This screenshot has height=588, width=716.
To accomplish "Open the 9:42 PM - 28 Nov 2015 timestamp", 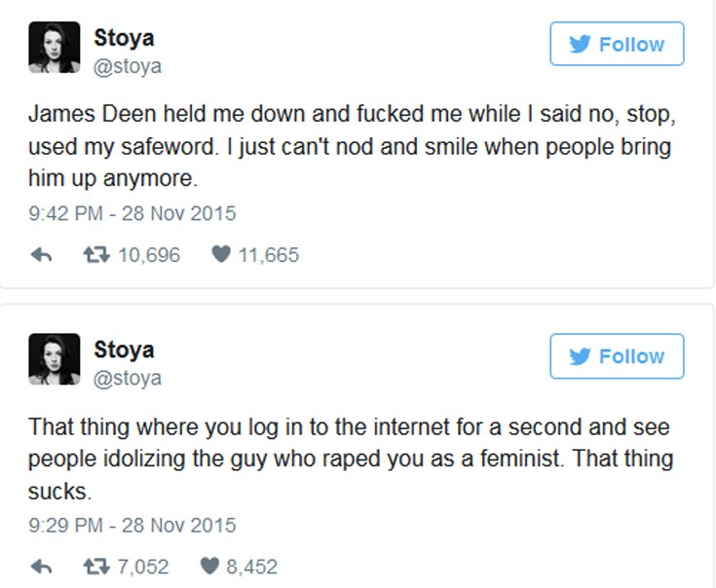I will [132, 213].
